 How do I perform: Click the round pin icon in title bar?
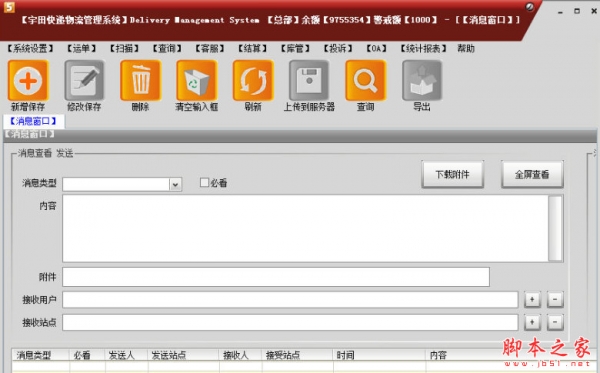(x=530, y=7)
